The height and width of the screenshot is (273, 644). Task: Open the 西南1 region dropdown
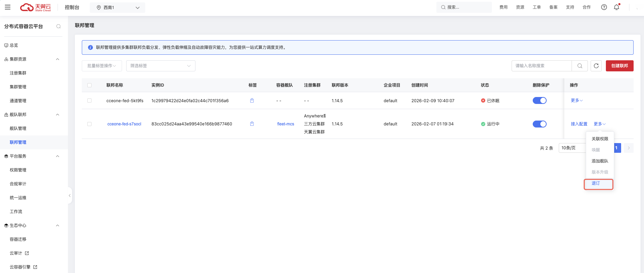(118, 8)
